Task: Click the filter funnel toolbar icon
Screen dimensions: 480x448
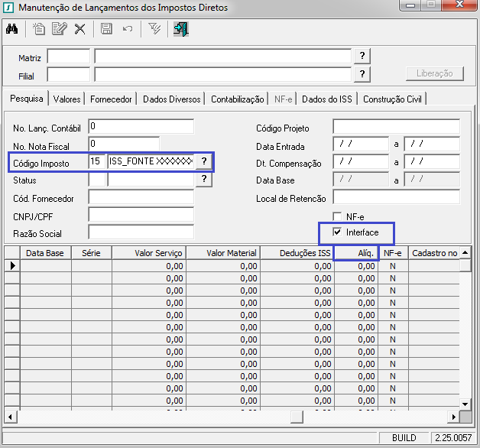Action: [x=154, y=29]
